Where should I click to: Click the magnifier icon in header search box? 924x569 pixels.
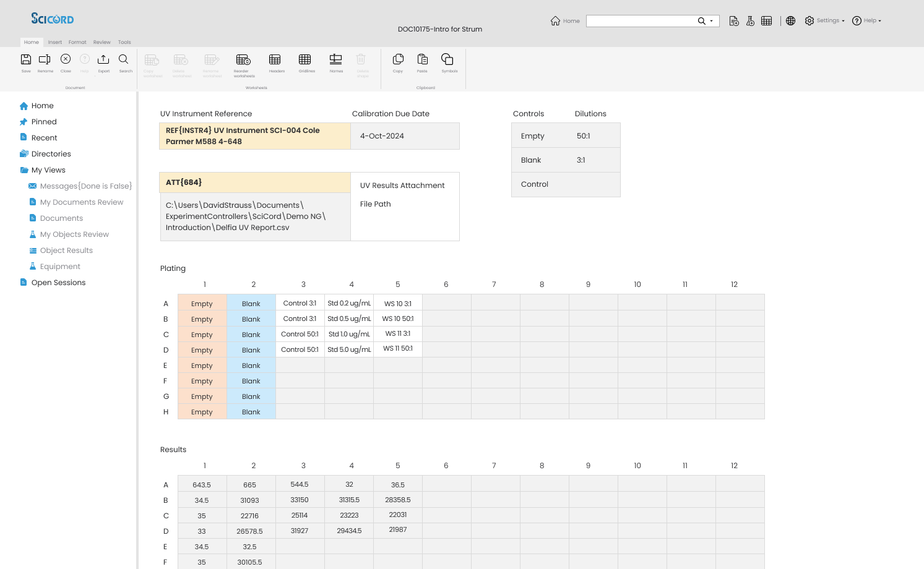coord(701,21)
